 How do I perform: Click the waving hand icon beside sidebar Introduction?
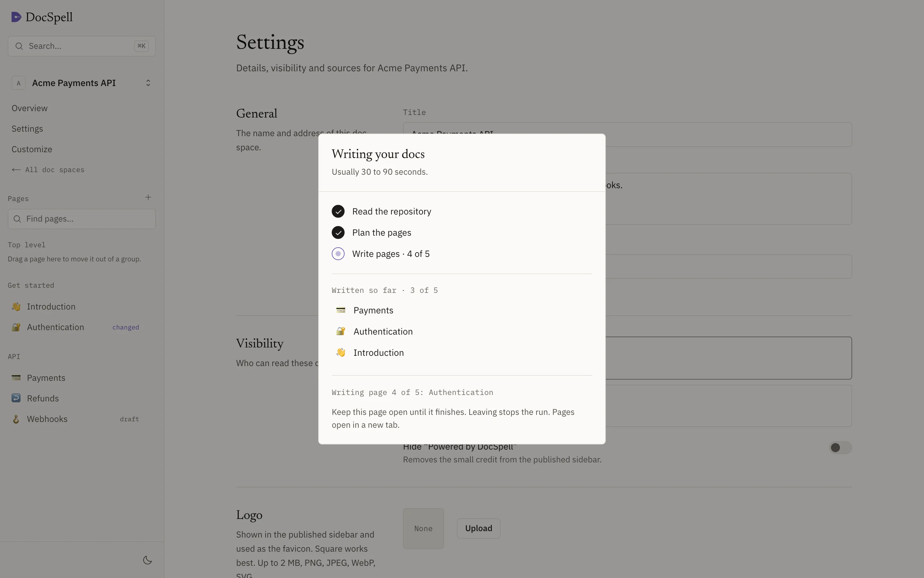click(16, 307)
